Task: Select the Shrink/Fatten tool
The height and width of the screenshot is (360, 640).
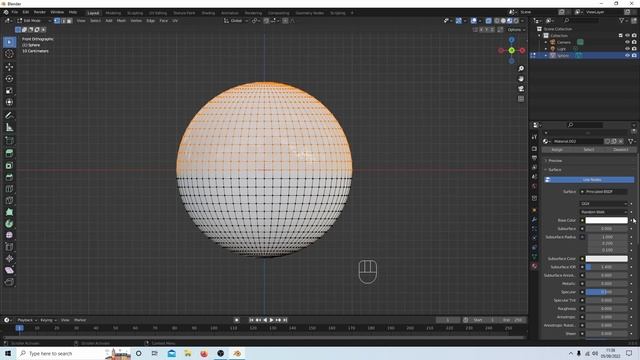Action: pos(9,258)
